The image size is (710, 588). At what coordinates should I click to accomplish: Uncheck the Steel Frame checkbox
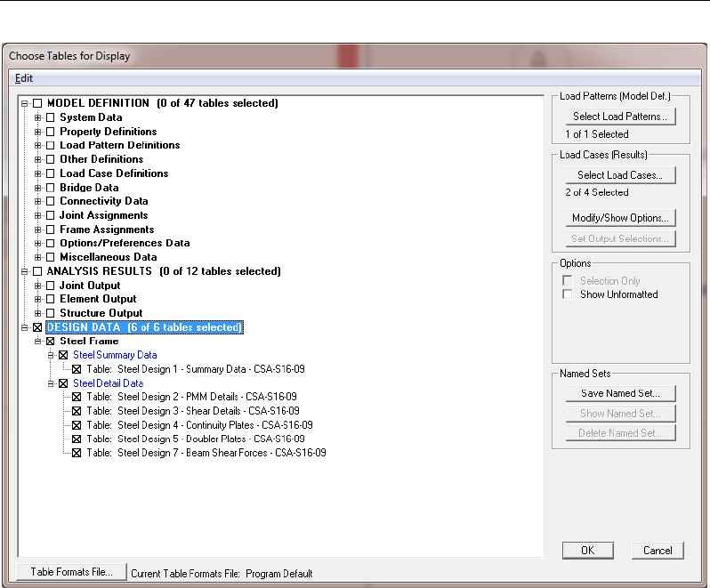pos(50,342)
